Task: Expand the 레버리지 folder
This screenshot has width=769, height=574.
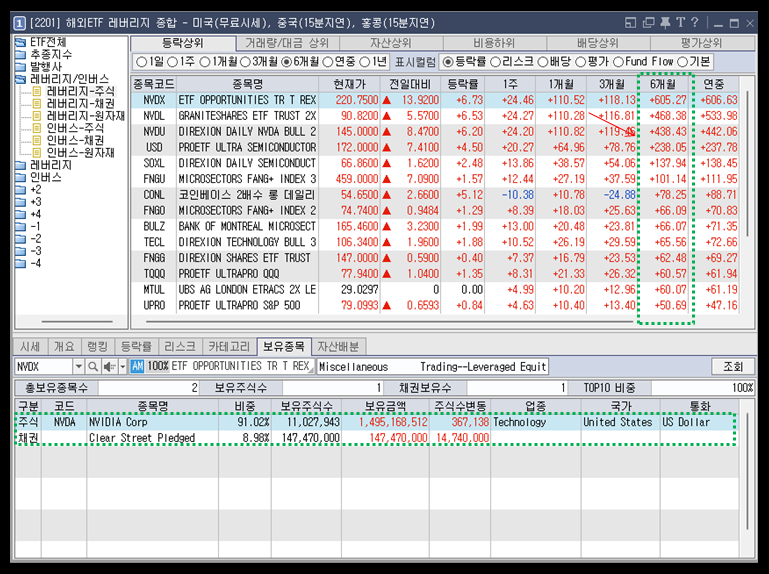Action: [x=44, y=165]
